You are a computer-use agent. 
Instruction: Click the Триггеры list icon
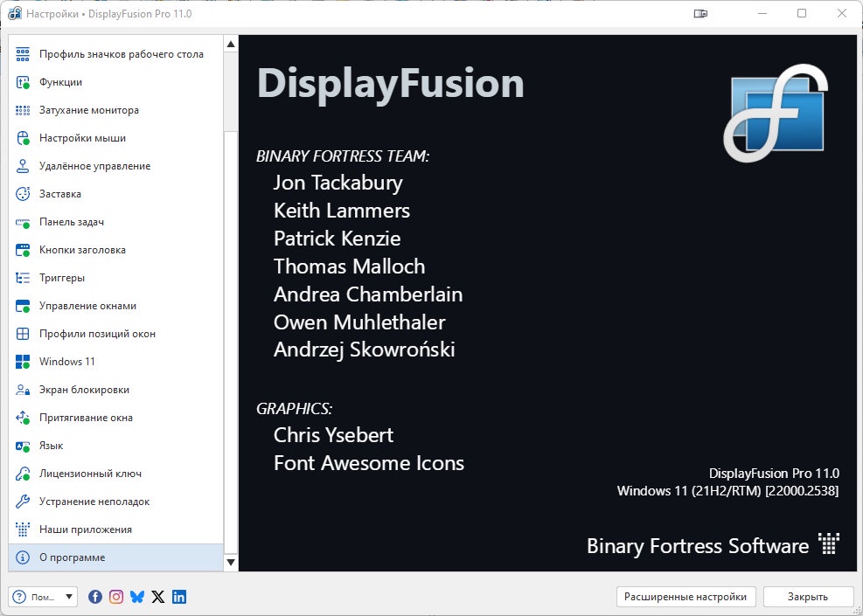[23, 278]
